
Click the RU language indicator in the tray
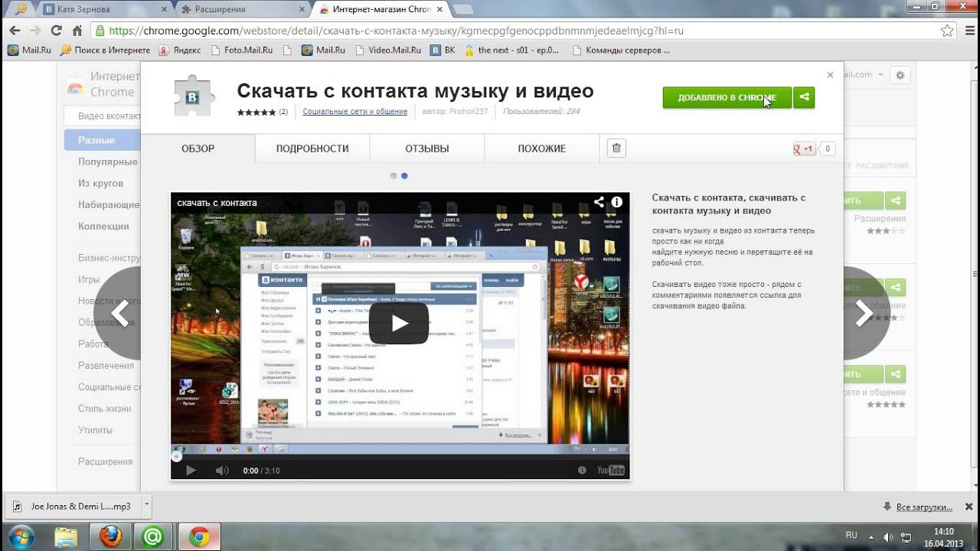pos(851,535)
